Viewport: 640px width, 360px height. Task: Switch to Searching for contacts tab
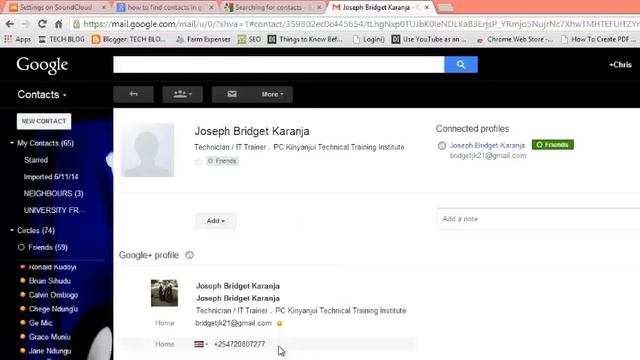(x=273, y=7)
